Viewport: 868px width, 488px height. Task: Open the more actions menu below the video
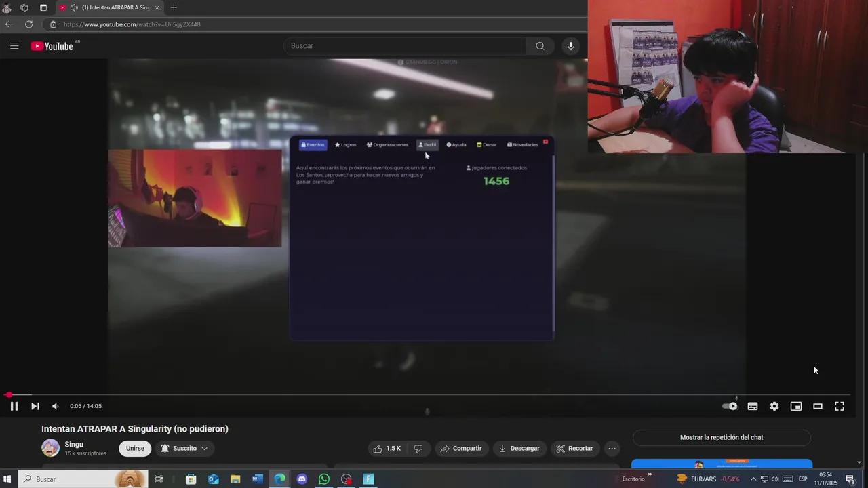(612, 448)
